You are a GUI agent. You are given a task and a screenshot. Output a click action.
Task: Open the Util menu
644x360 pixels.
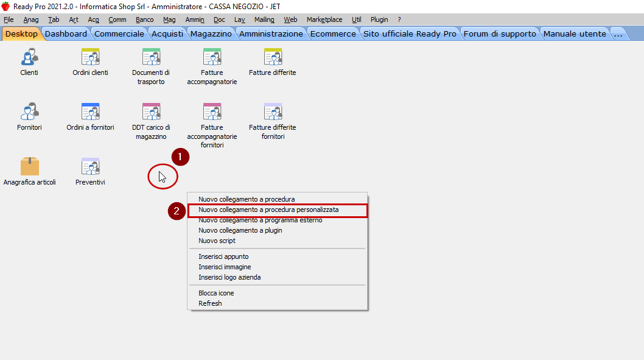(356, 19)
